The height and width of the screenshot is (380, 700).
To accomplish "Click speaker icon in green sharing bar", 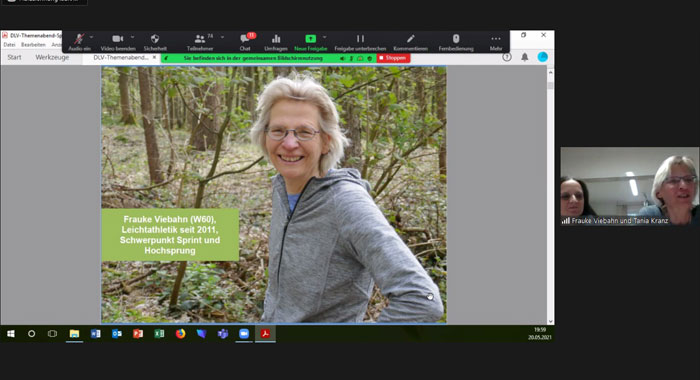I will [x=342, y=58].
